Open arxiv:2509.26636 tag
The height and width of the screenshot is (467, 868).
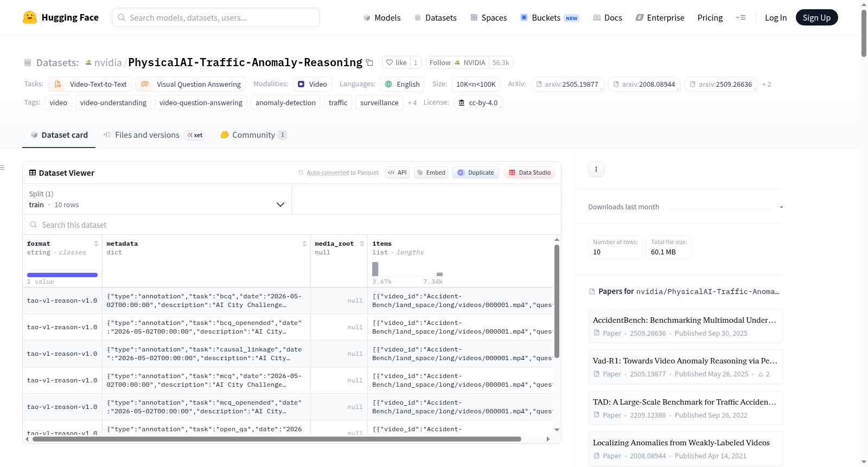pos(721,84)
